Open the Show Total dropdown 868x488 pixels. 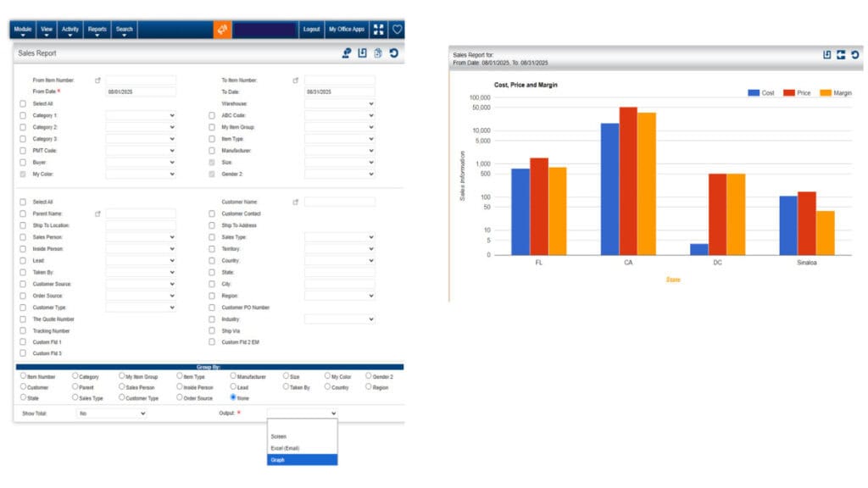[111, 413]
